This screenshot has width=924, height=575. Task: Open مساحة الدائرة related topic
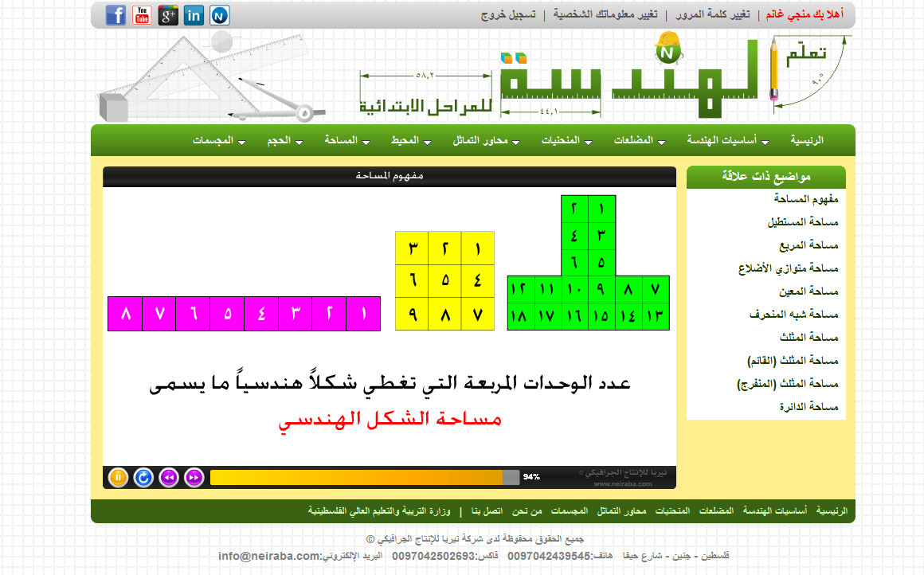808,407
